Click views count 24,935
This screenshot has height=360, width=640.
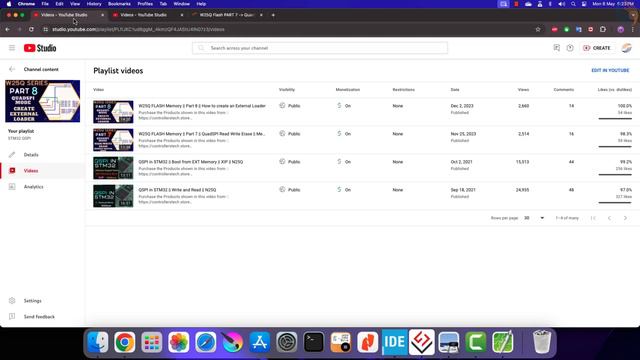tap(522, 190)
